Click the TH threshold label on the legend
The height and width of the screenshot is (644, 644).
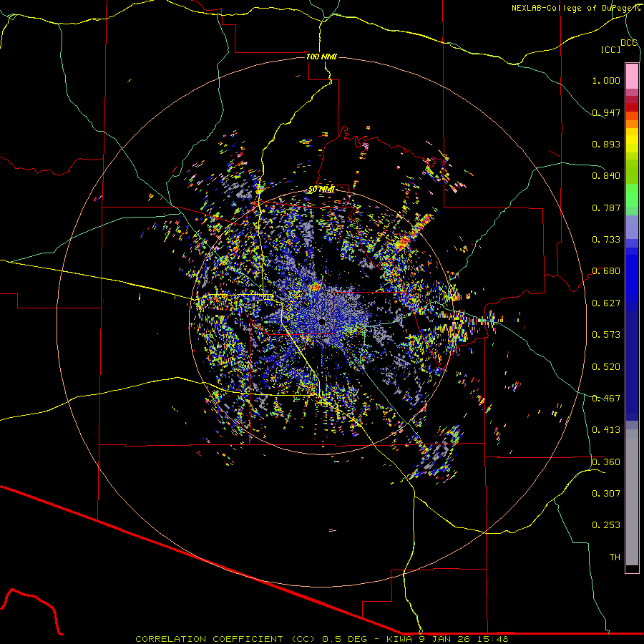pos(615,557)
